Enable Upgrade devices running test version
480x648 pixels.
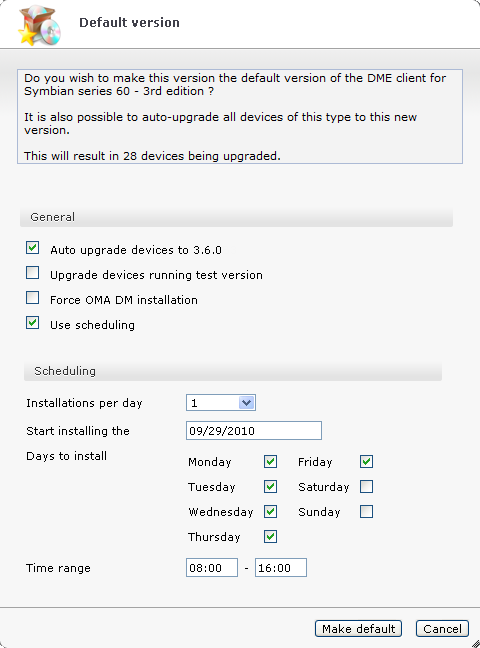click(x=33, y=273)
